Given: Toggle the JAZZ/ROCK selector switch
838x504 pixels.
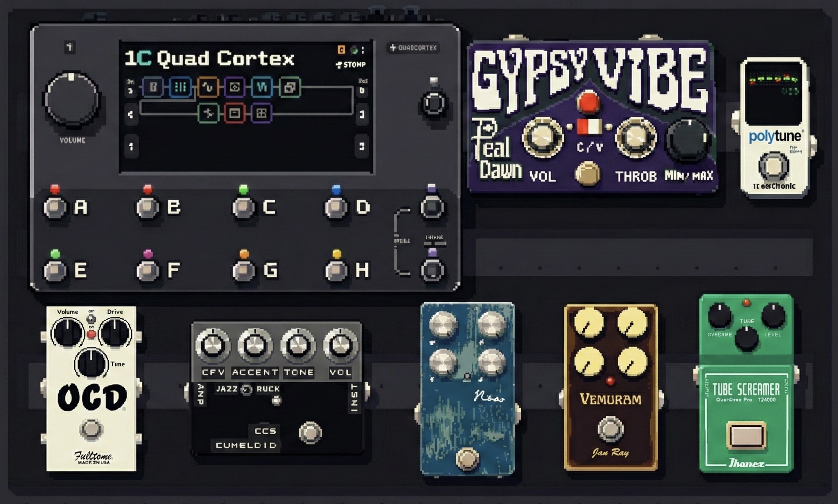Looking at the screenshot, I should coord(246,389).
